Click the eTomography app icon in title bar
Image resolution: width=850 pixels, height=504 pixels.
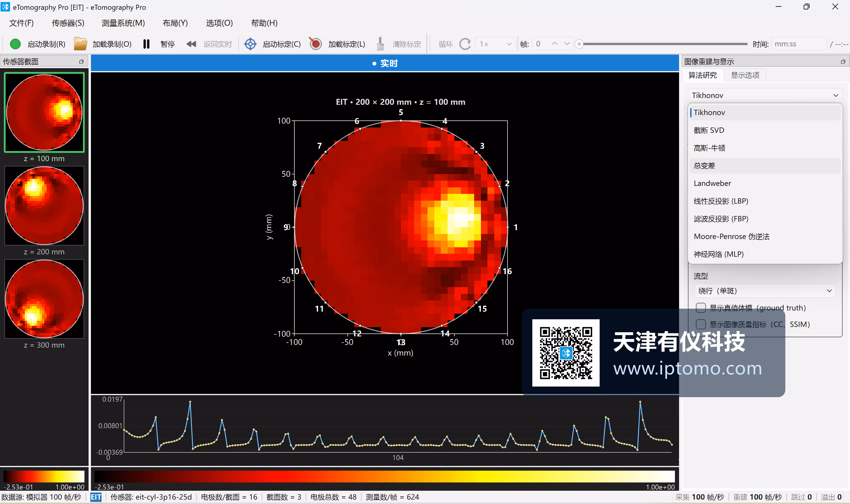[5, 7]
